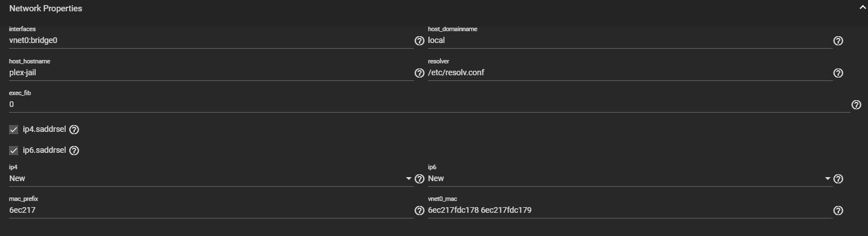The height and width of the screenshot is (236, 868).
Task: Show help for host_domainname field
Action: pyautogui.click(x=838, y=41)
